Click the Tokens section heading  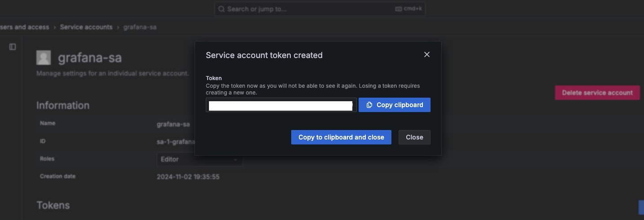(x=53, y=206)
